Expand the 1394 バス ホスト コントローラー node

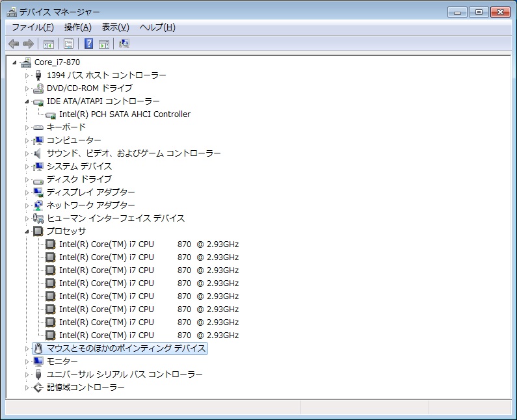(x=27, y=75)
